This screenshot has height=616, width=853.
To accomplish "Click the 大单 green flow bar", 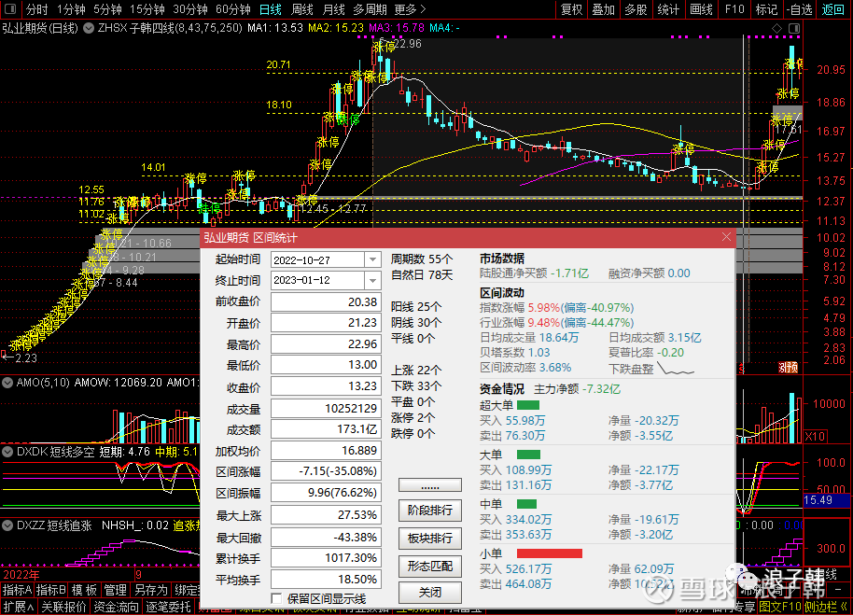I will 528,455.
